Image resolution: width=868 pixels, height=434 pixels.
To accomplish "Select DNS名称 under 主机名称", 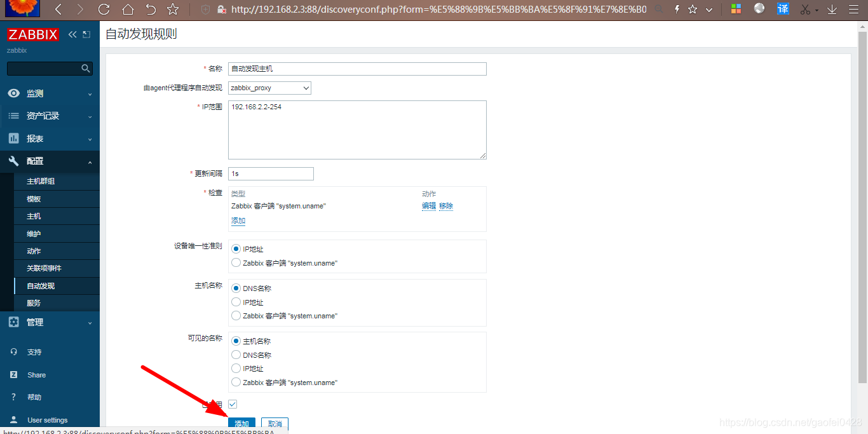I will pos(236,288).
